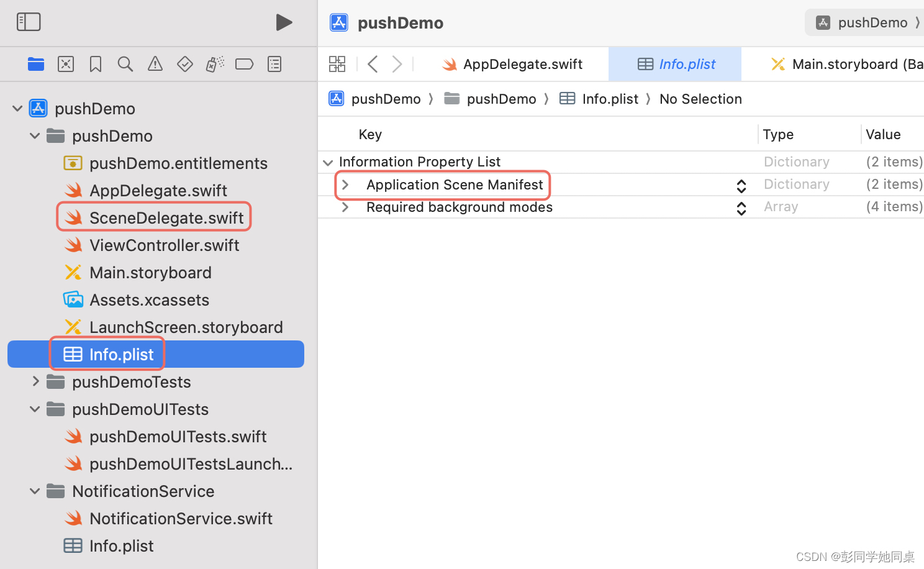Select highlighted Info.plist under pushDemo
The image size is (924, 569).
coord(156,354)
